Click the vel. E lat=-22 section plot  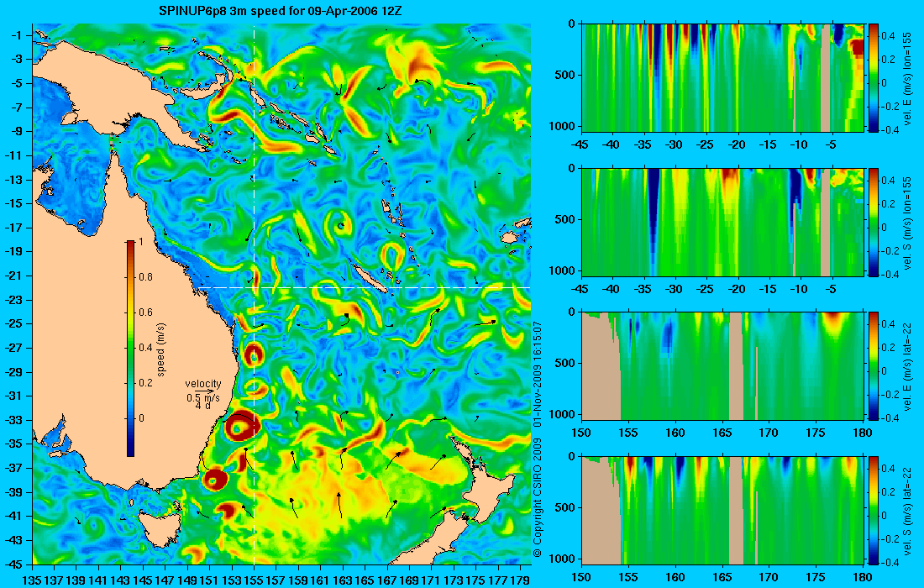click(x=722, y=366)
